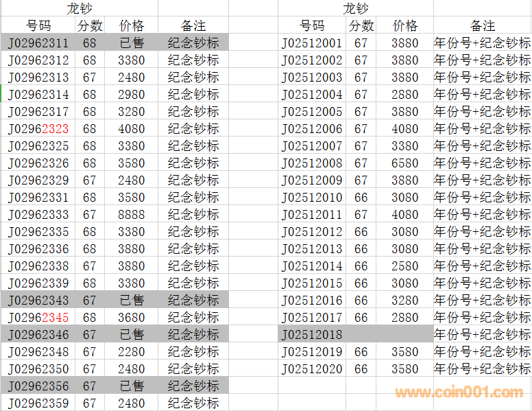
Task: Select the price cell showing 2280
Action: 131,351
